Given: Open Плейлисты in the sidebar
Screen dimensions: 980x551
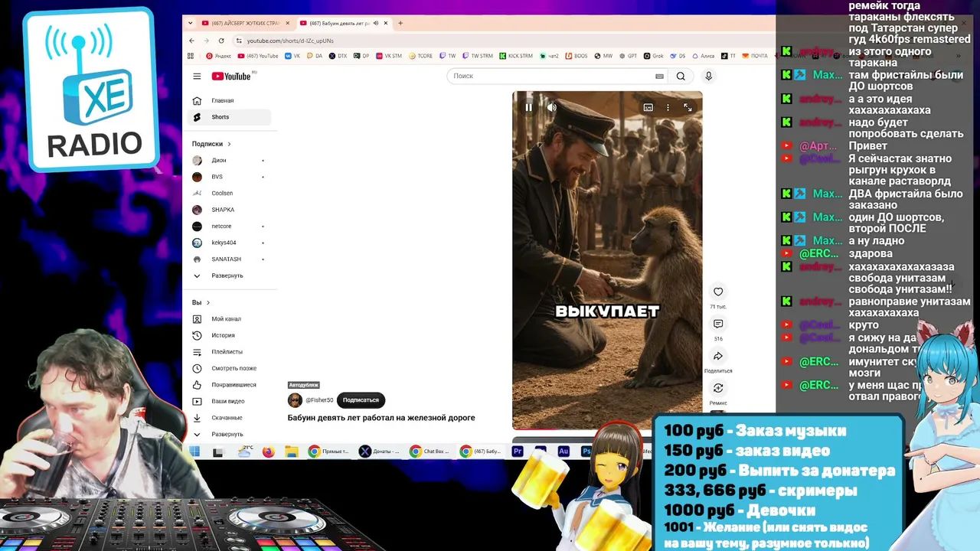Looking at the screenshot, I should point(230,351).
